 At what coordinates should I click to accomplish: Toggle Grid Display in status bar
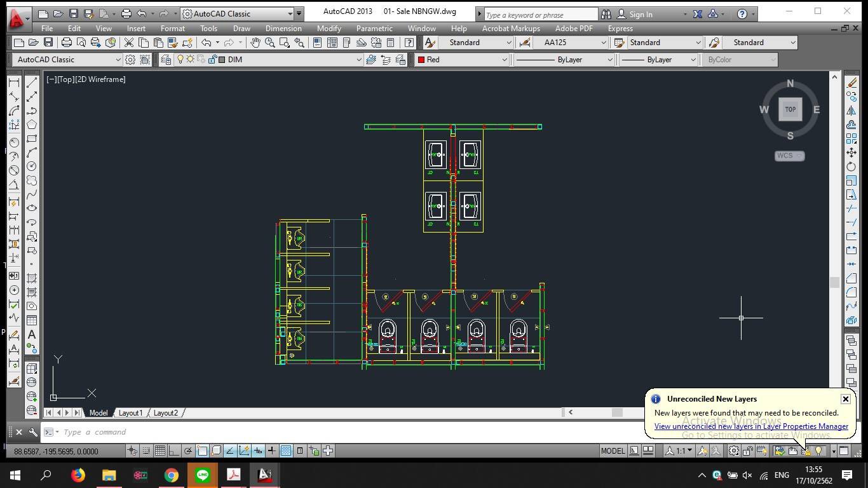point(160,451)
